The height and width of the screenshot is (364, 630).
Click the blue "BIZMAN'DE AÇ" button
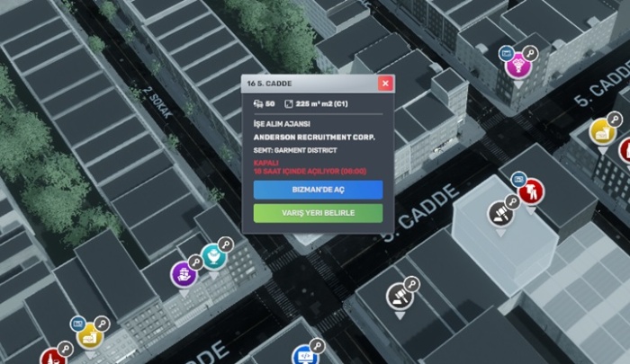318,190
